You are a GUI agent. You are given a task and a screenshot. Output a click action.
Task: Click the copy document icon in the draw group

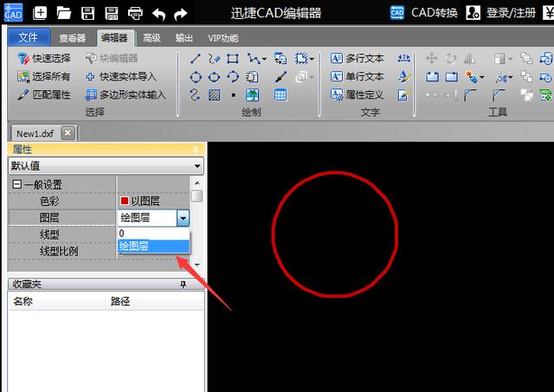[x=252, y=77]
